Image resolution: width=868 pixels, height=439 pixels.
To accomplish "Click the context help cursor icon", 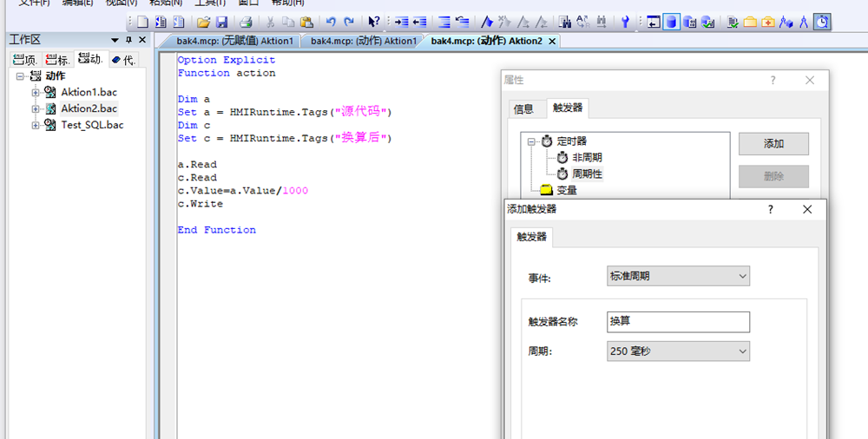I will click(x=374, y=22).
